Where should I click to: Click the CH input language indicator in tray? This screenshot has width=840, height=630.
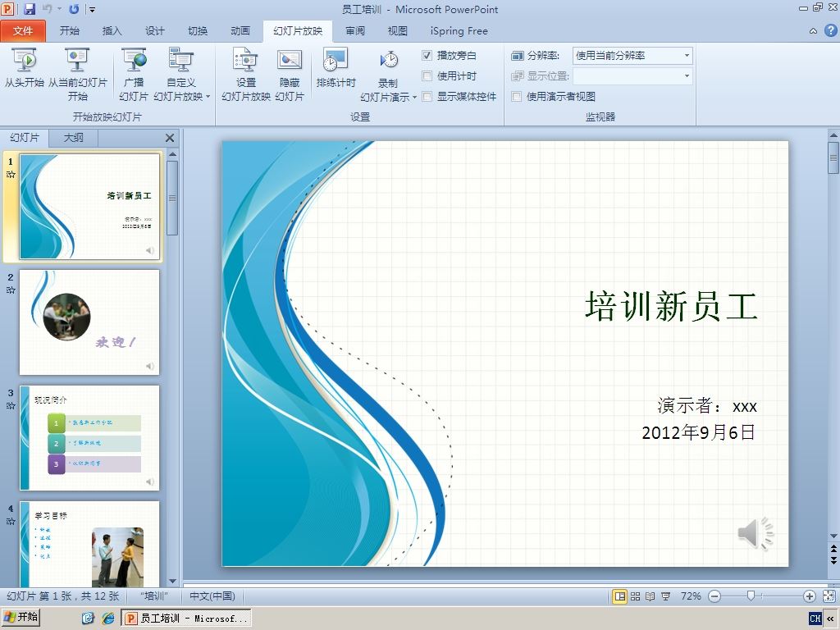click(815, 619)
